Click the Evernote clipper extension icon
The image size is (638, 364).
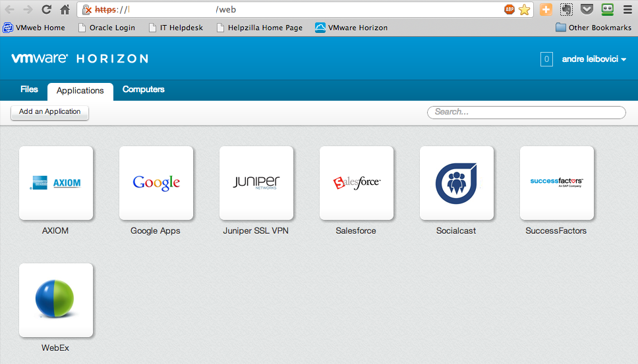click(566, 9)
